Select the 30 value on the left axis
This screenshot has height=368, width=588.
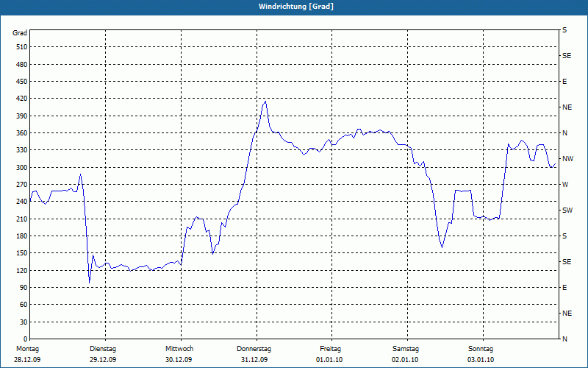pyautogui.click(x=23, y=322)
